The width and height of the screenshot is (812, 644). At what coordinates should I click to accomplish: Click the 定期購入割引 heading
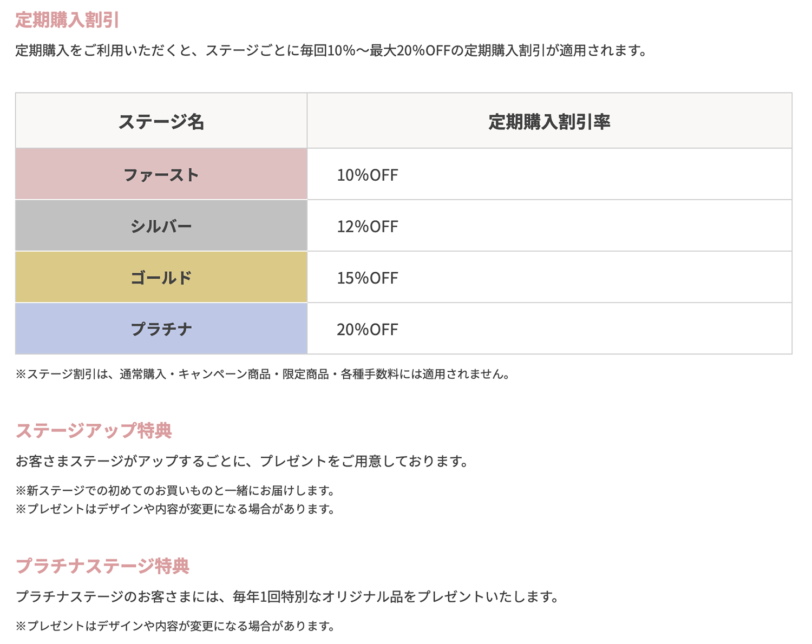67,20
